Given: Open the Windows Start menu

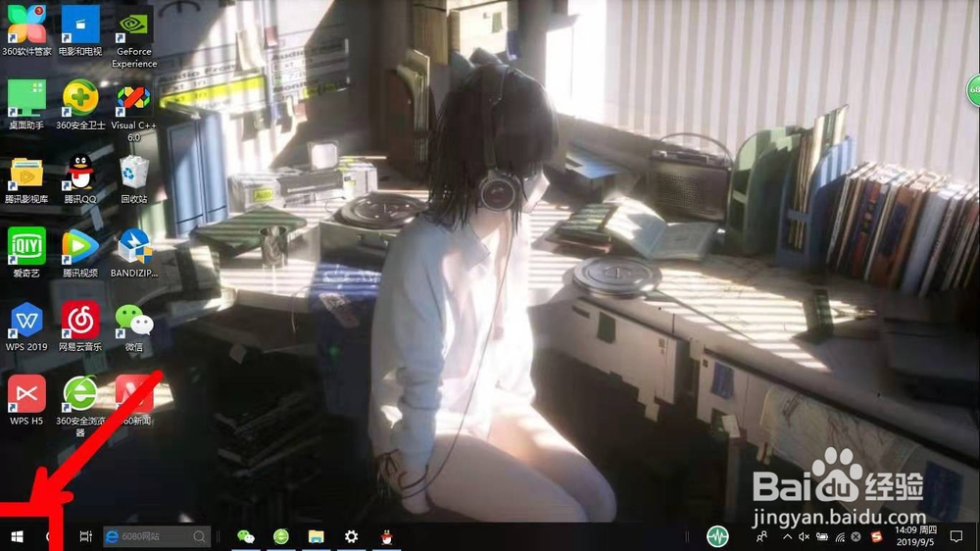Looking at the screenshot, I should pos(18,536).
